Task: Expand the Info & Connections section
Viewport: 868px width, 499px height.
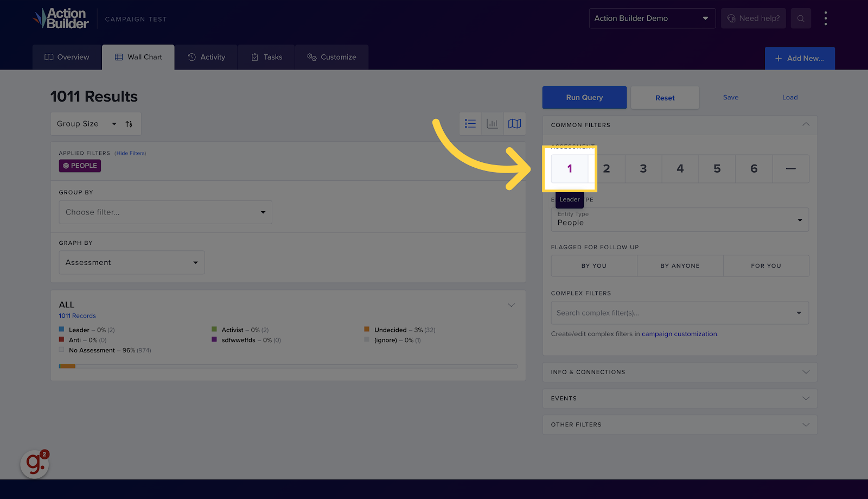Action: click(x=679, y=372)
